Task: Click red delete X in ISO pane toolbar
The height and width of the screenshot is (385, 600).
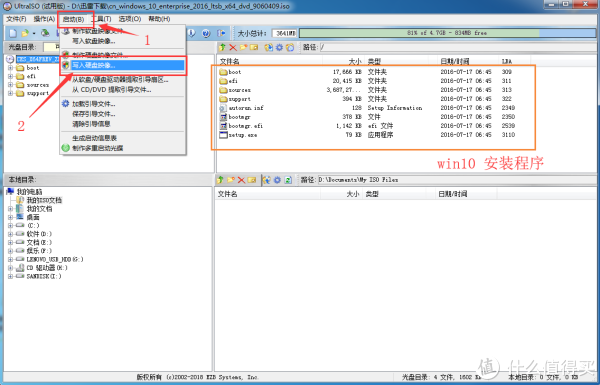Action: pos(233,47)
